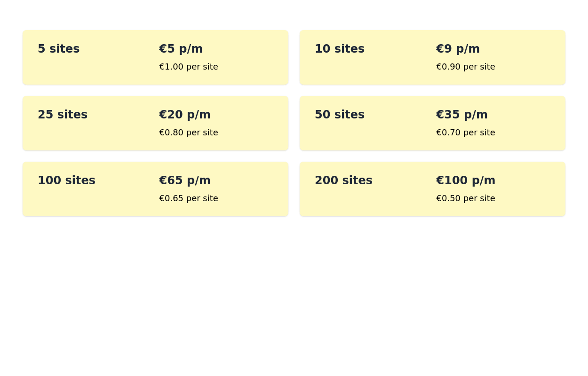This screenshot has width=588, height=376.
Task: Click the €1.00 per site text
Action: 188,66
